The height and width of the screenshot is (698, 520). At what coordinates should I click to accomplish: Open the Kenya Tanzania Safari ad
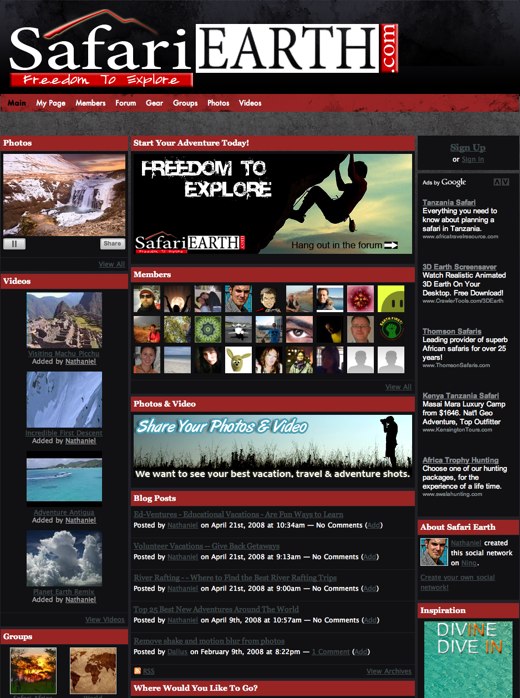click(x=461, y=395)
